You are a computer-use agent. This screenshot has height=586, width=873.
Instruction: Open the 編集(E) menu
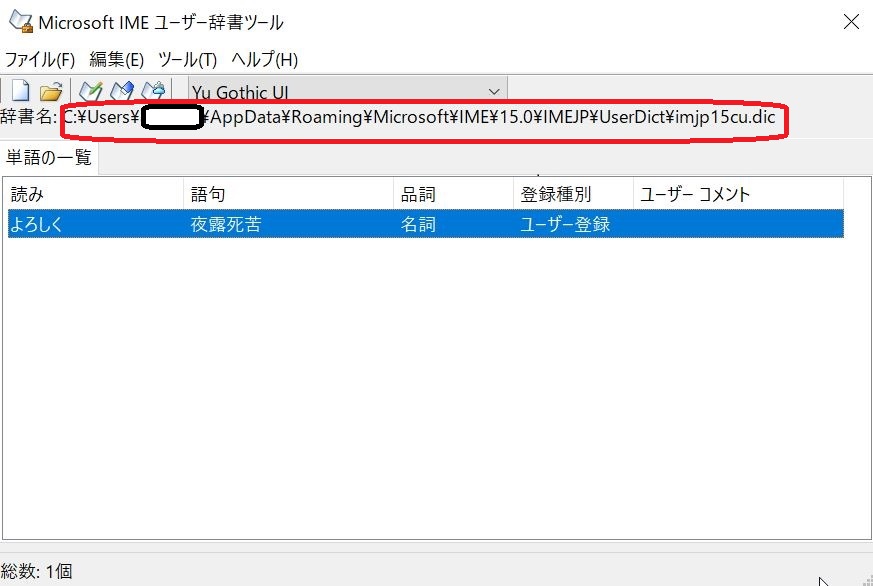pyautogui.click(x=116, y=59)
